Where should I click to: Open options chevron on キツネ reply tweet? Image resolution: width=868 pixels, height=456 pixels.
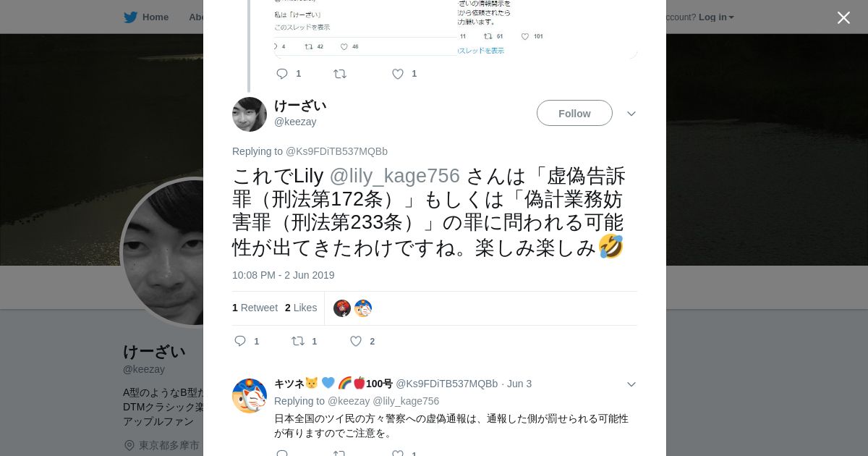click(631, 384)
